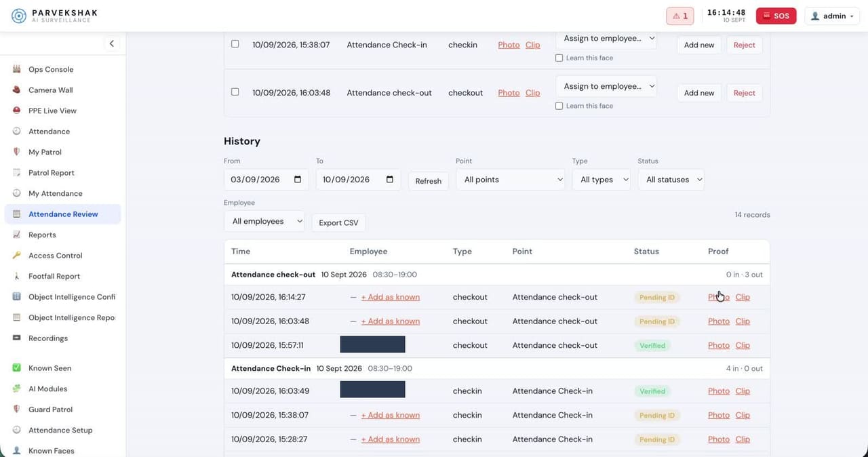Click the Recordings camera icon

(x=16, y=338)
